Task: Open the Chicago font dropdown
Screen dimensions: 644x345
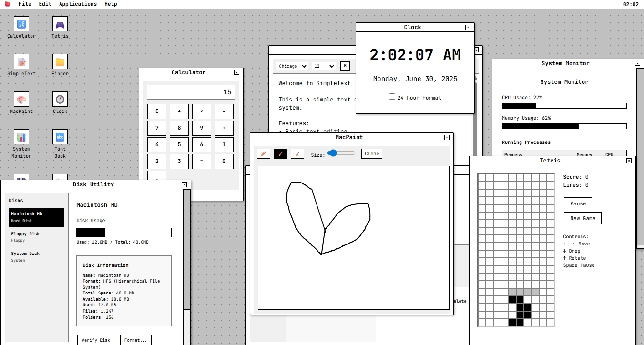Action: (291, 66)
